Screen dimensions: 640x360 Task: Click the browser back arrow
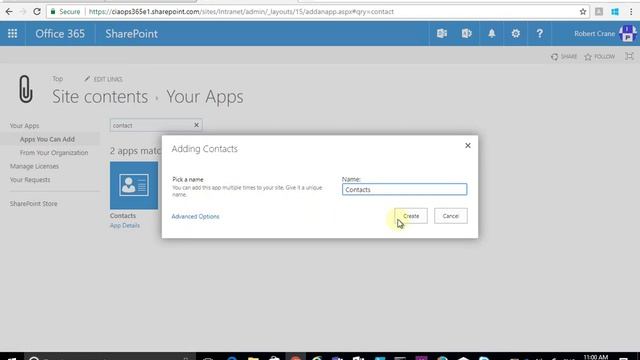coord(9,11)
